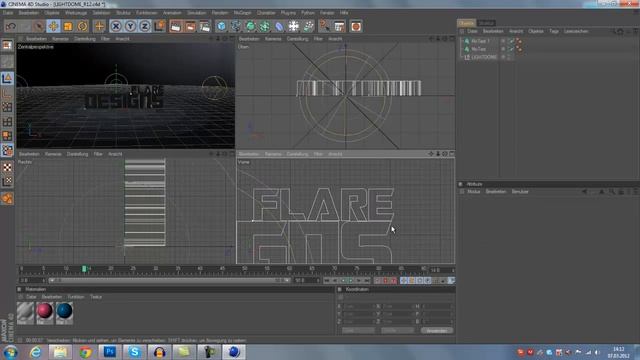Viewport: 640px width, 360px height.
Task: Click the white snowflake-shaped toolbar icon
Action: tap(293, 26)
